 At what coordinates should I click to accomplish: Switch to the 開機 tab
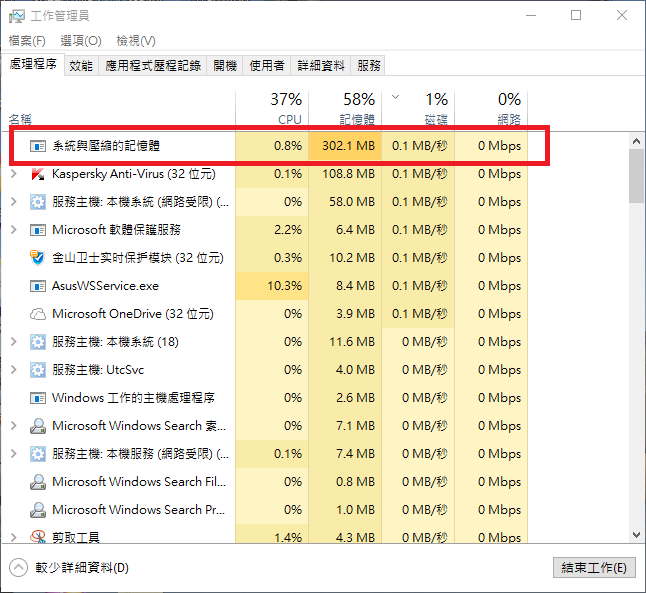point(225,66)
